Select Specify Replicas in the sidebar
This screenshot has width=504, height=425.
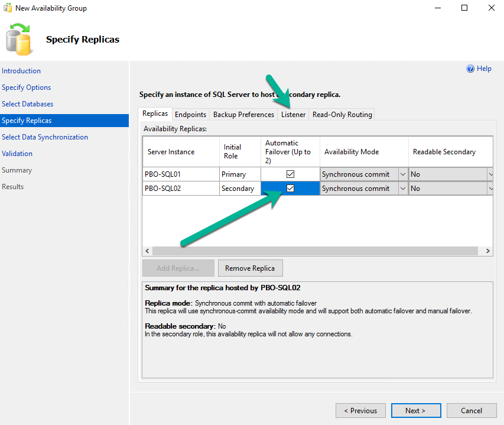(x=64, y=121)
